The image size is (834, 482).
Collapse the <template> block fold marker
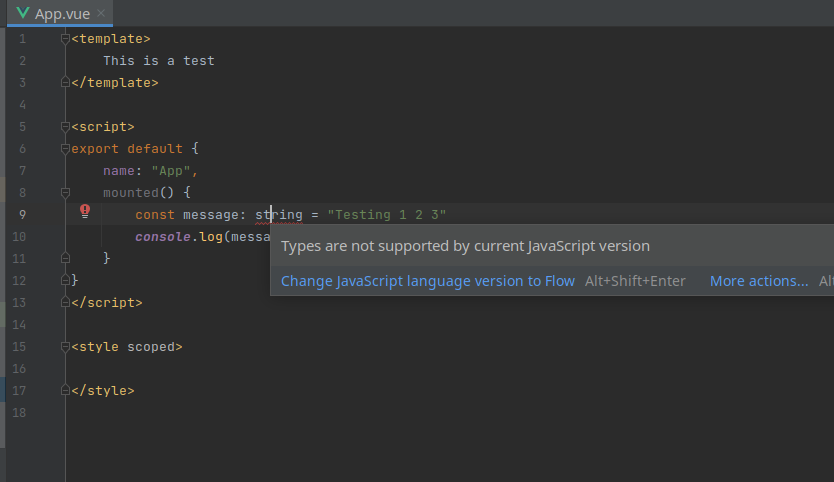(x=66, y=39)
